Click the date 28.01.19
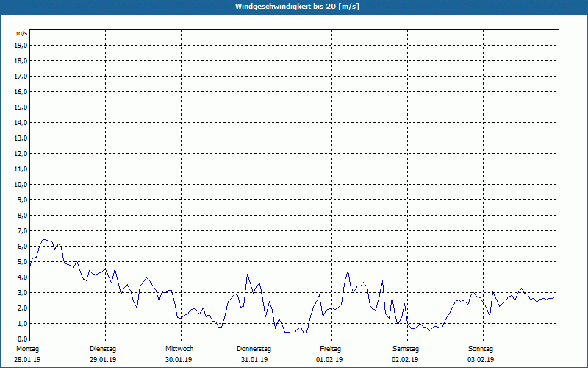The height and width of the screenshot is (368, 588). [27, 360]
